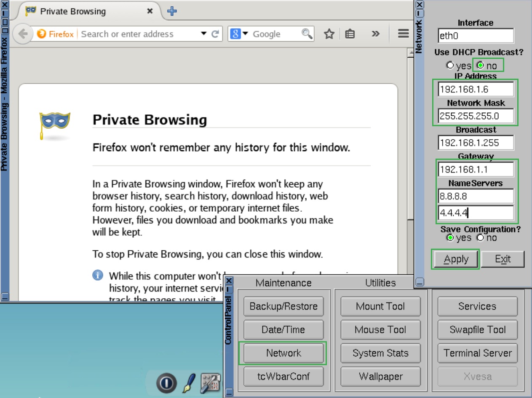
Task: Click the Network Mask field
Action: (476, 116)
